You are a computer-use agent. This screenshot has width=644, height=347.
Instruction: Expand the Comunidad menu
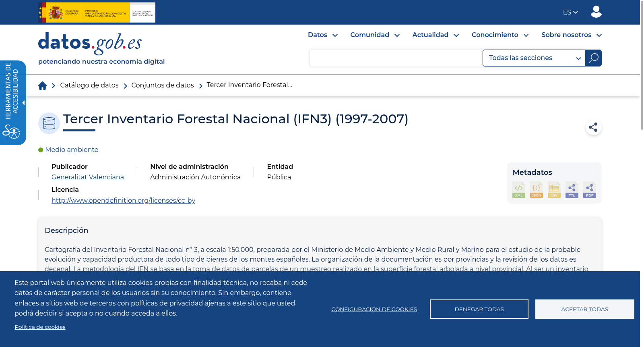point(375,35)
